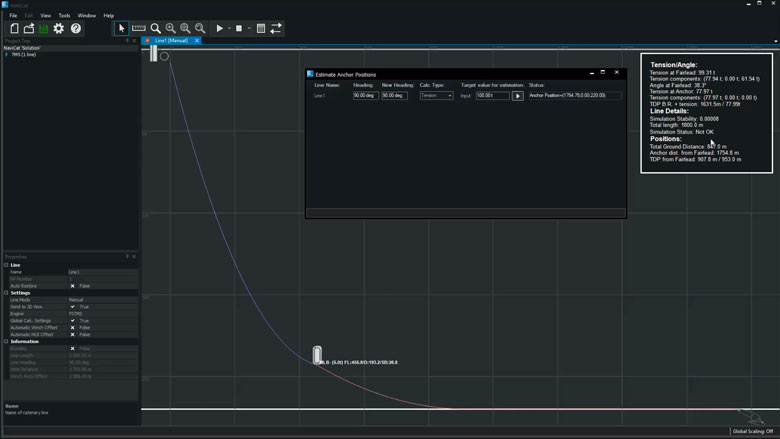The width and height of the screenshot is (780, 439).
Task: Run estimation with the dialog play button
Action: 517,96
